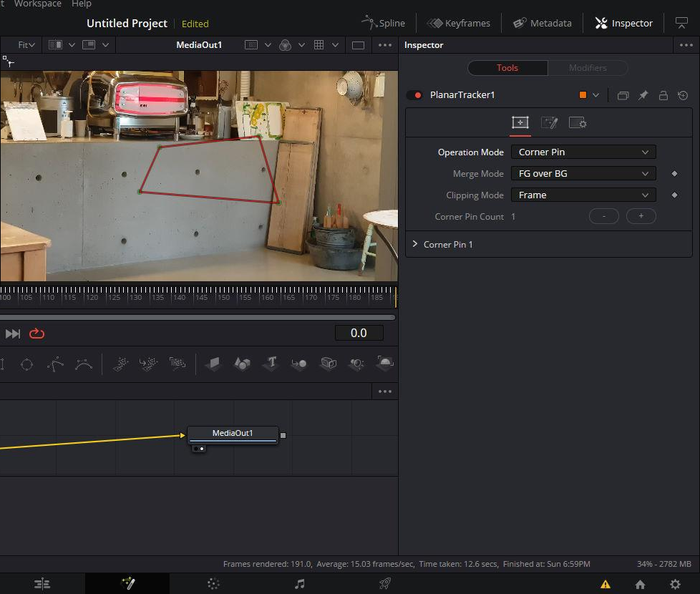Viewport: 700px width, 594px height.
Task: Click the color channels icon in viewer
Action: click(x=285, y=45)
